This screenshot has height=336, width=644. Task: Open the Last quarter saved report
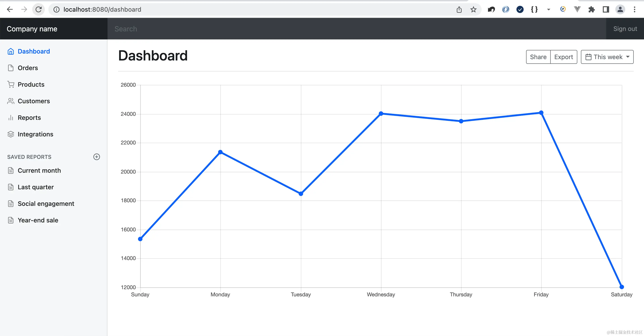point(36,187)
